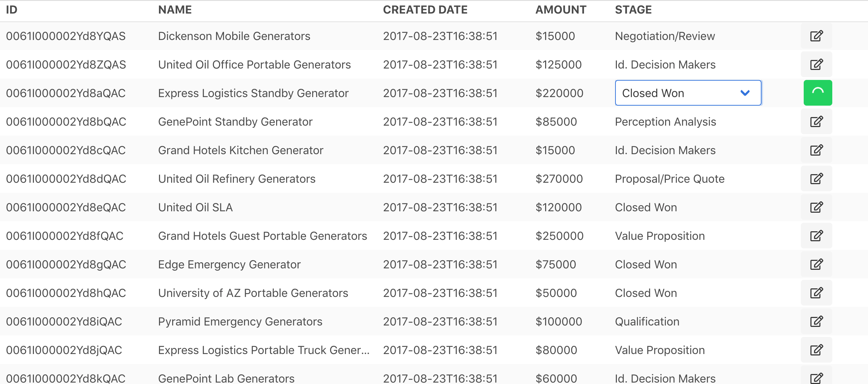Screen dimensions: 868x384
Task: Edit the GenePoint Standby Generator row
Action: point(816,122)
